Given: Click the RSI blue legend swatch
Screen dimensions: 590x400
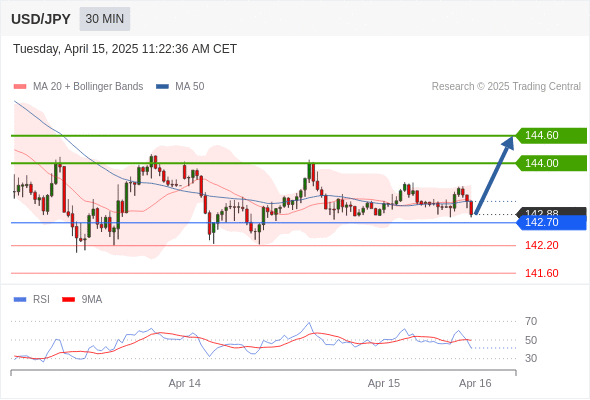Looking at the screenshot, I should point(20,300).
